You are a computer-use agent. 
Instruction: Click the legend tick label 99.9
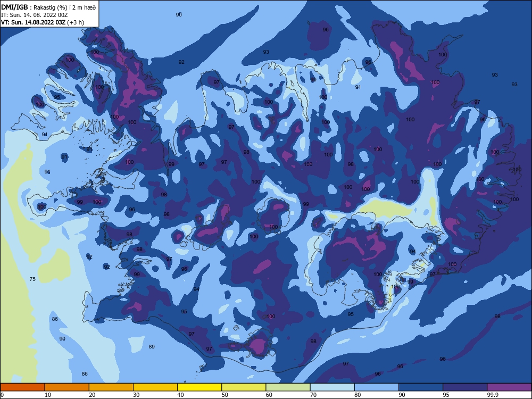493,395
